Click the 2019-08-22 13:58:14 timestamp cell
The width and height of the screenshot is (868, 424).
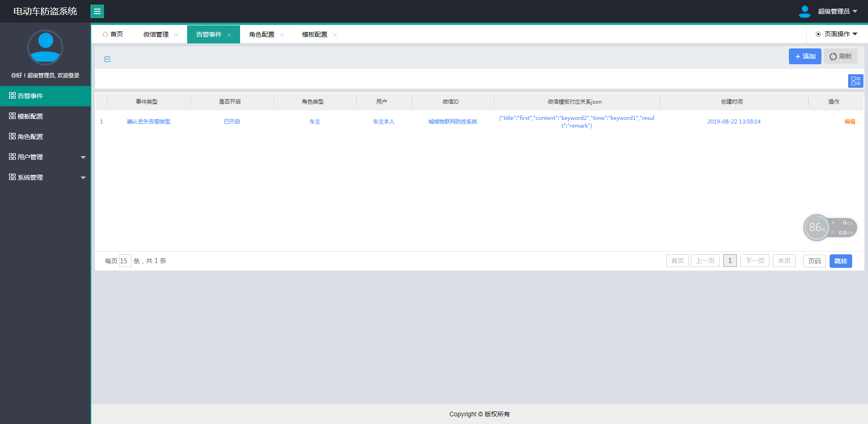[x=734, y=122]
